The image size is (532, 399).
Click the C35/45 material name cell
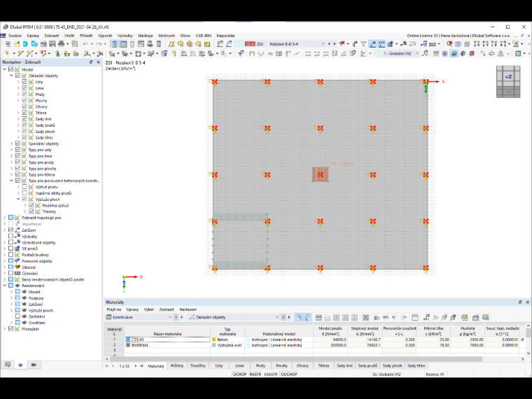167,339
